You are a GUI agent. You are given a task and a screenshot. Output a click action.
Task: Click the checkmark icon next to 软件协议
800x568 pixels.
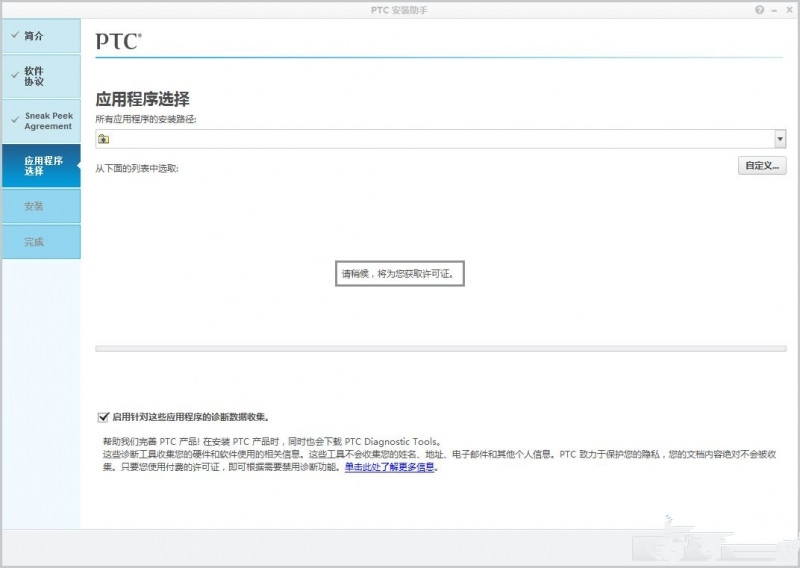point(15,76)
